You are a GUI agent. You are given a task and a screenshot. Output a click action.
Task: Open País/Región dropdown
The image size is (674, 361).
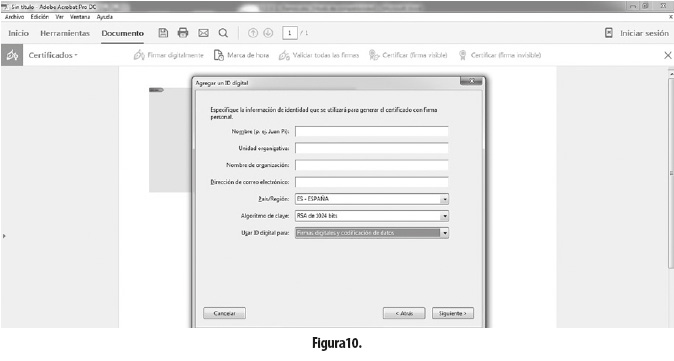444,199
